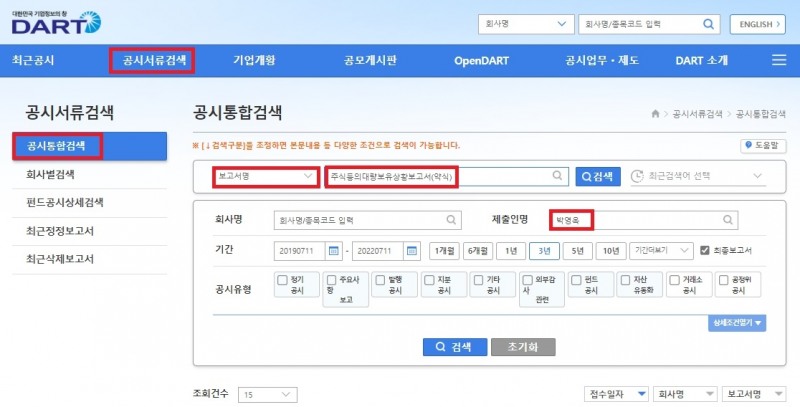Click blue 검색 button beside report name
Viewport: 800px width, 407px height.
pos(598,176)
